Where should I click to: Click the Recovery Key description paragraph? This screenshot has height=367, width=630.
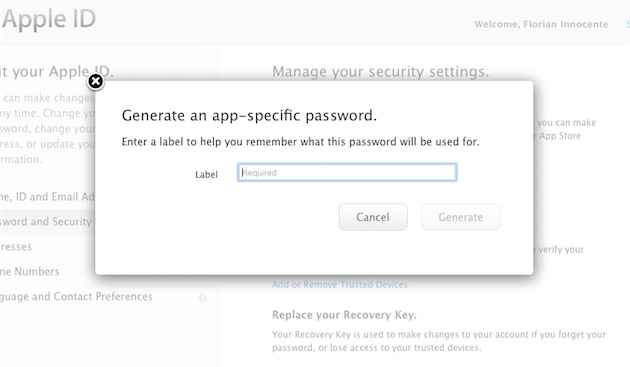click(439, 341)
